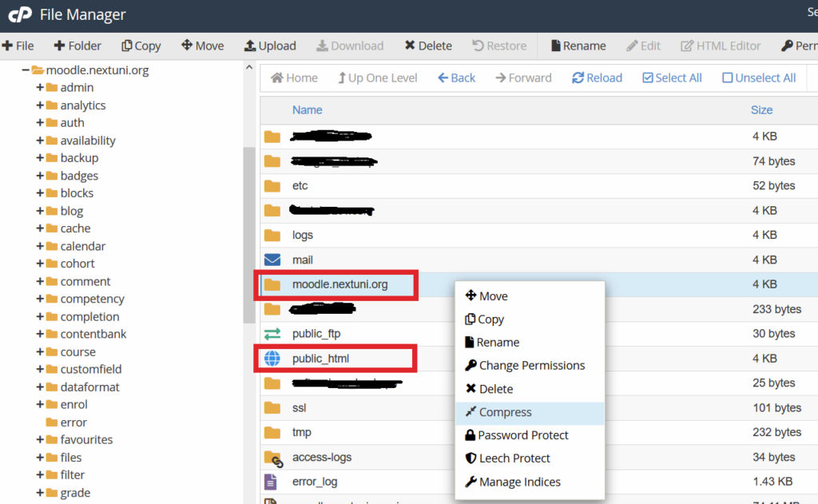Select Manage Indices in context menu

coord(530,482)
